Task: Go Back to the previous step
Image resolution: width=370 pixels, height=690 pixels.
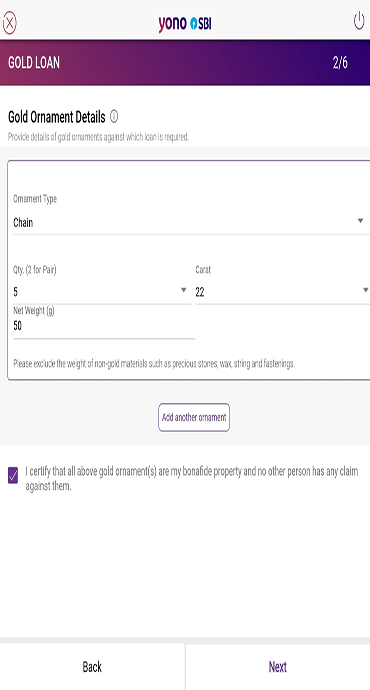Action: pos(92,667)
